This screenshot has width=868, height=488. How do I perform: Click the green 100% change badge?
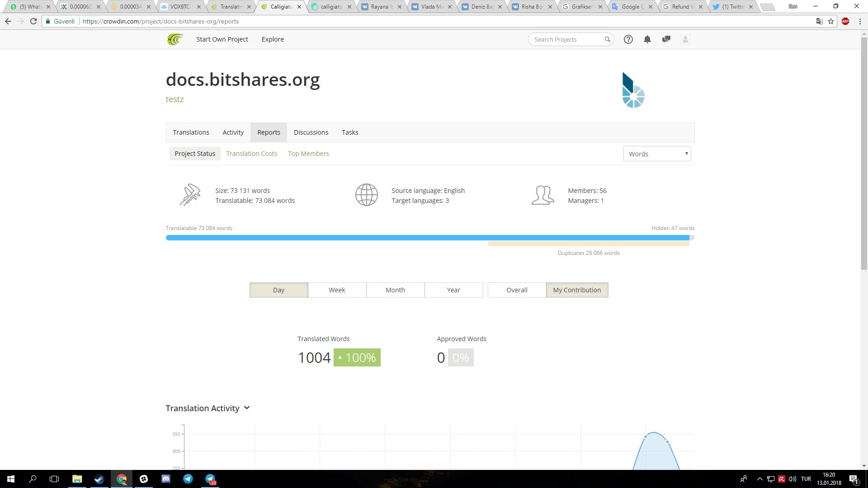click(357, 357)
